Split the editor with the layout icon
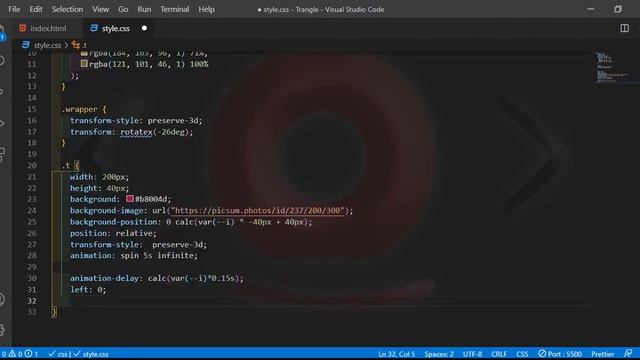 pos(624,28)
